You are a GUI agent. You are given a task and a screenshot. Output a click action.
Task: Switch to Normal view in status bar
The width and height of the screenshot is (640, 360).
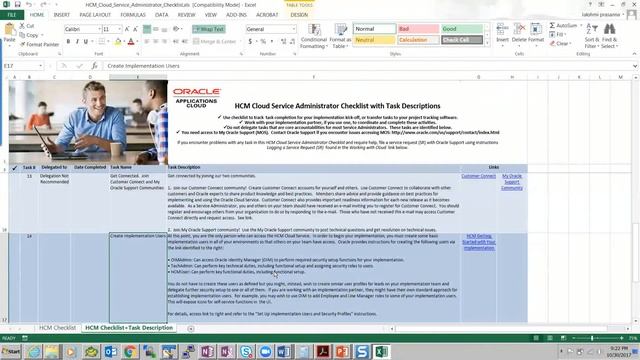click(536, 338)
